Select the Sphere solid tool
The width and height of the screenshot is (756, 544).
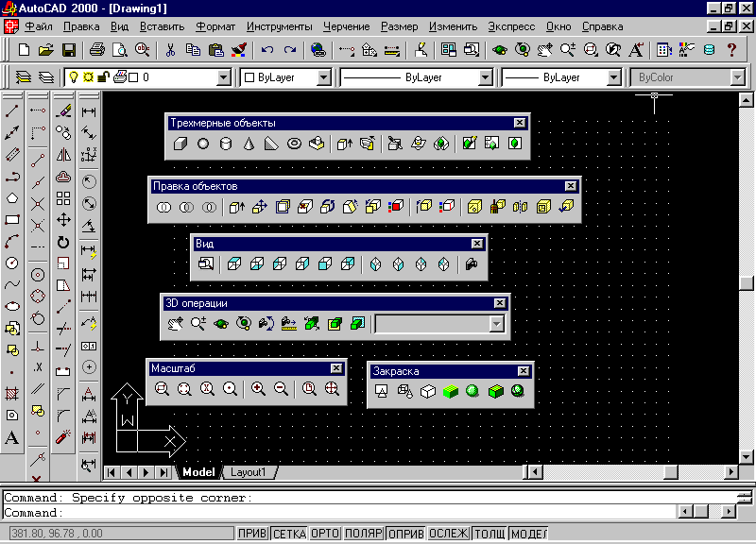[x=203, y=144]
